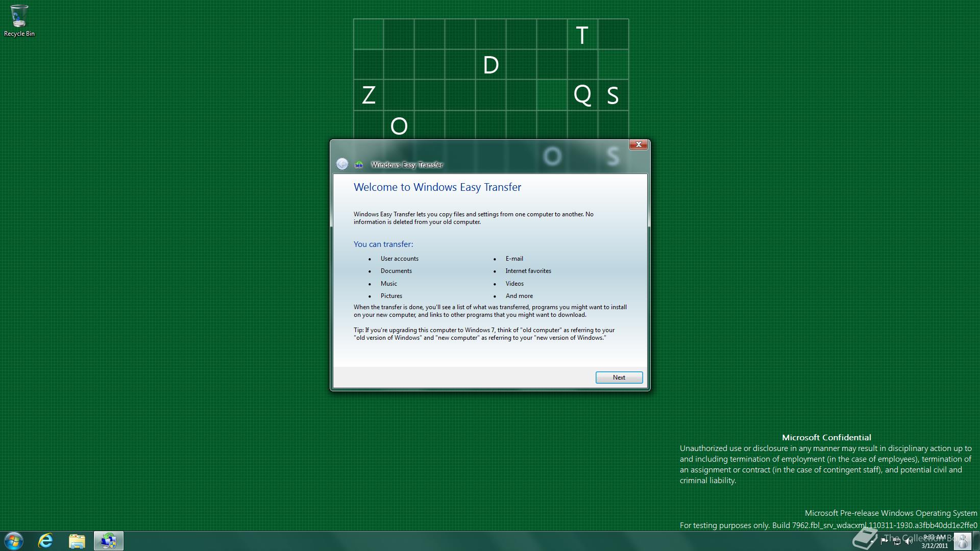Click the Windows Easy Transfer title icon
The width and height of the screenshot is (980, 551).
click(359, 164)
